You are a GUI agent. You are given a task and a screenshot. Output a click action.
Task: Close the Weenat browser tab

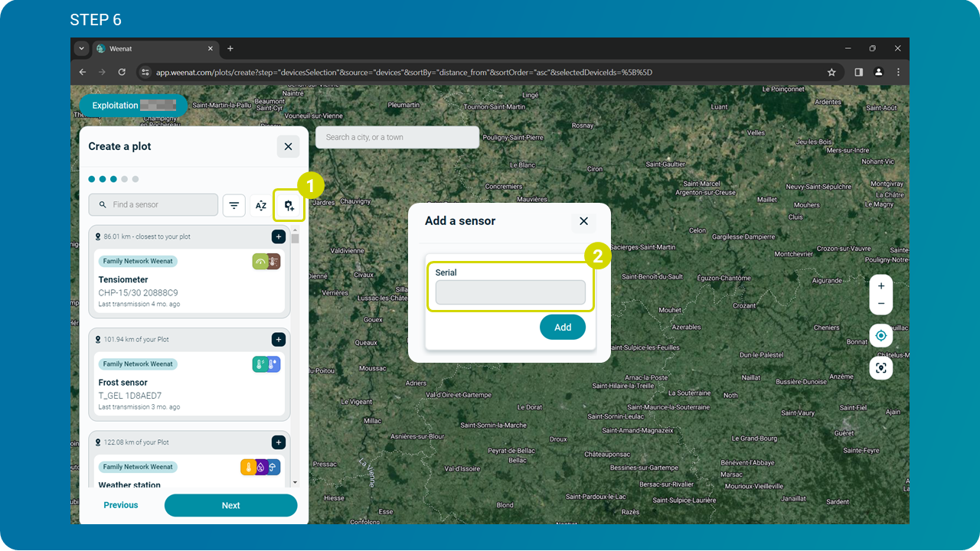[x=209, y=48]
